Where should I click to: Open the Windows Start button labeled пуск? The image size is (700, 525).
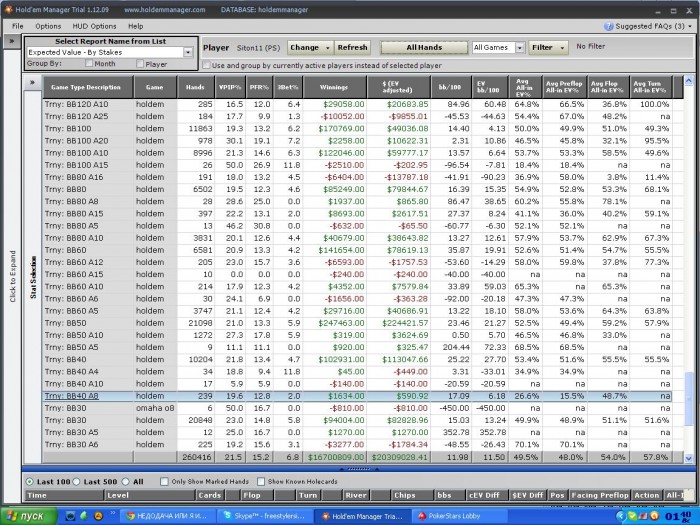pos(29,516)
